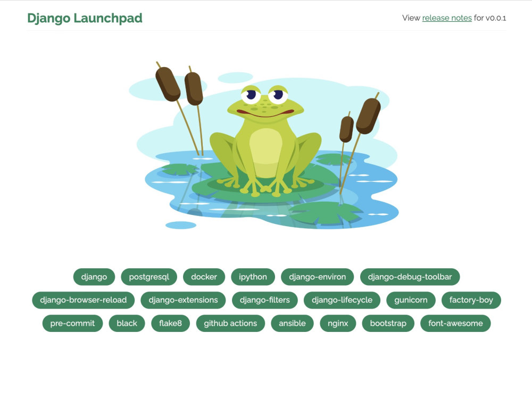
Task: Click the flake8 badge
Action: [x=170, y=323]
